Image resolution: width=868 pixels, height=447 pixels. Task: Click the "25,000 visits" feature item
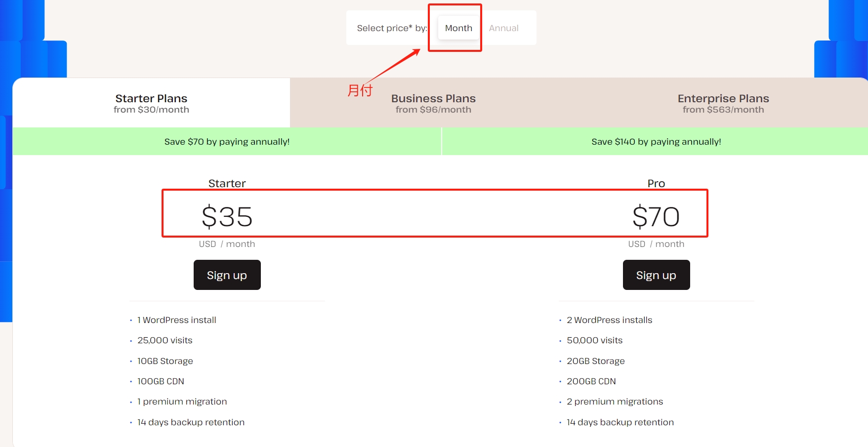(165, 340)
